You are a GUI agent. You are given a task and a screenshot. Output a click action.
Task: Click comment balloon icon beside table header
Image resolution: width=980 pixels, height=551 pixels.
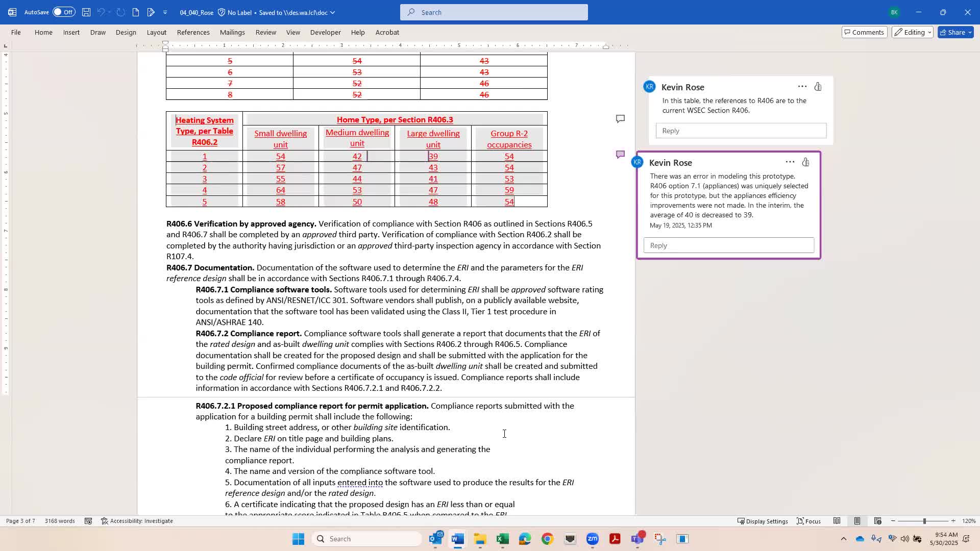pos(620,119)
